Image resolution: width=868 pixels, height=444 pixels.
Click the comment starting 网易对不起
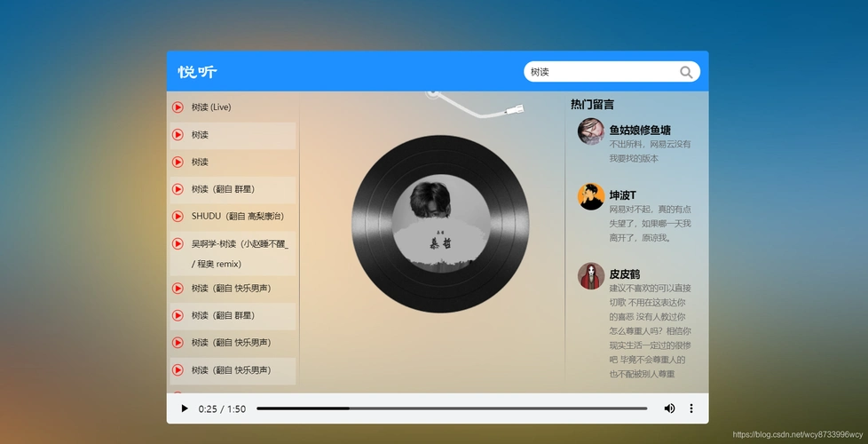pos(650,224)
